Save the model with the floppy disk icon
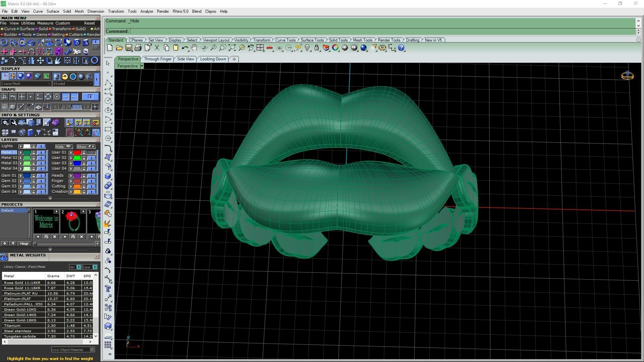This screenshot has height=362, width=644. pos(128,48)
